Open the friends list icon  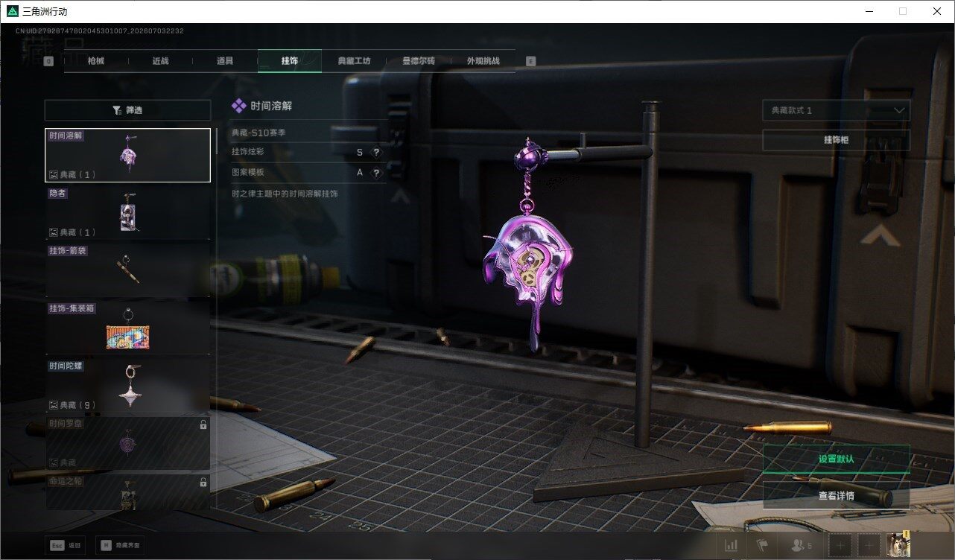[x=800, y=546]
